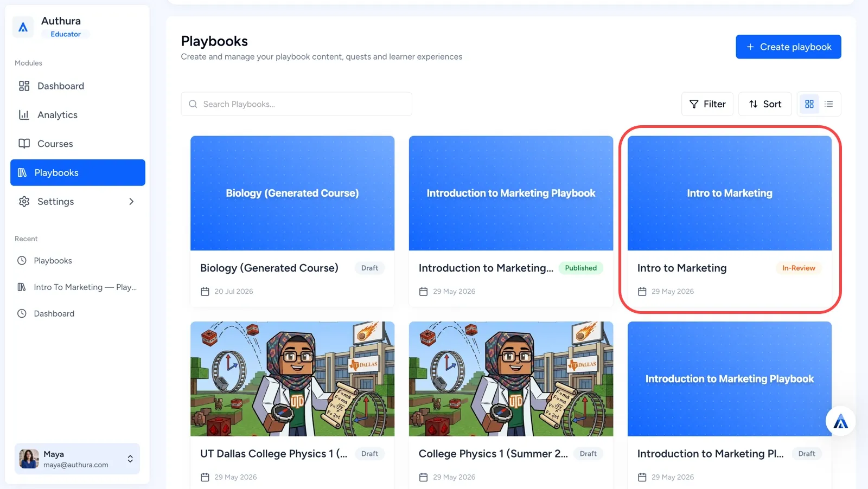Click the maya@authura.com email text

(x=76, y=465)
